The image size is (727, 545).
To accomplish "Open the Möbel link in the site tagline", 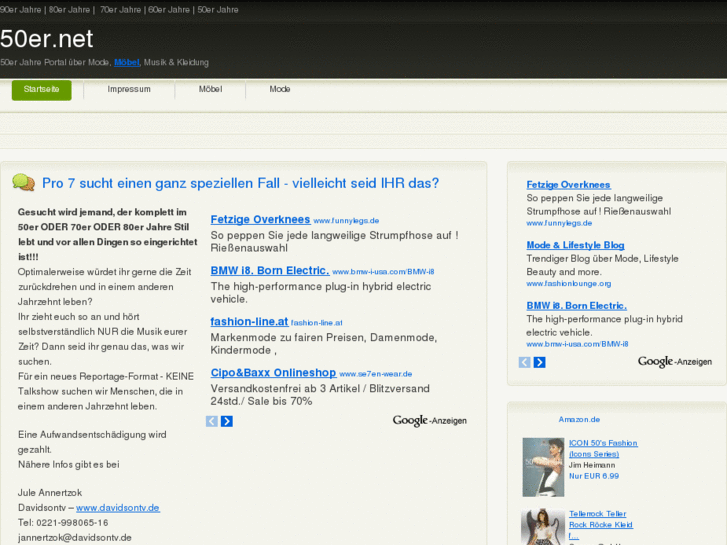I will pos(126,62).
